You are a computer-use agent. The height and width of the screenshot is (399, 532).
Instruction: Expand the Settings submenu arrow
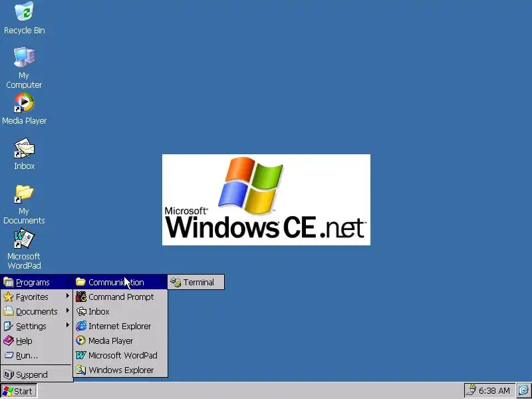[68, 325]
